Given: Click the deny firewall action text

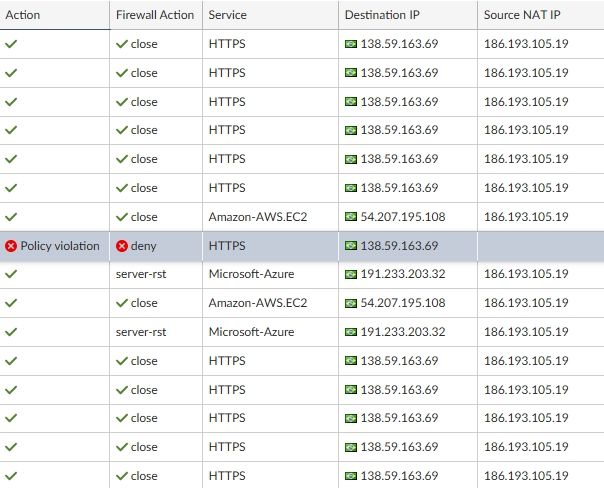Looking at the screenshot, I should [x=144, y=245].
